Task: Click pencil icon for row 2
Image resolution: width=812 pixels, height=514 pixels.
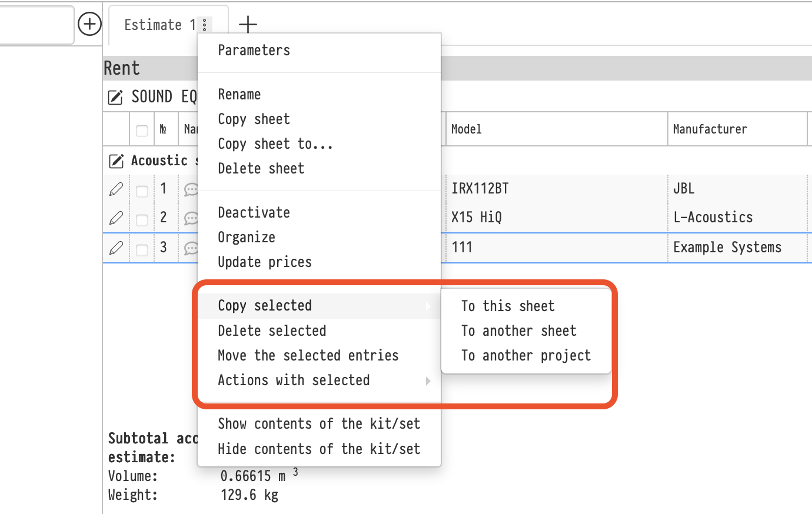Action: pos(116,218)
